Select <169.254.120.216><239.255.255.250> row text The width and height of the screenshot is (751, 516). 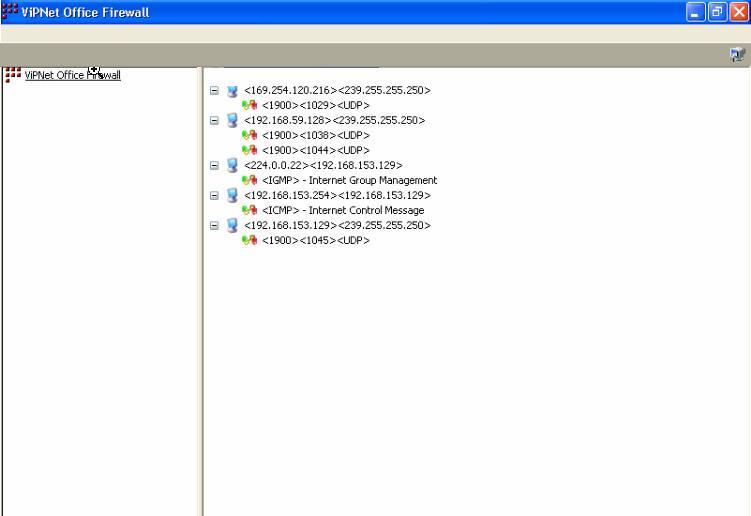pos(337,90)
